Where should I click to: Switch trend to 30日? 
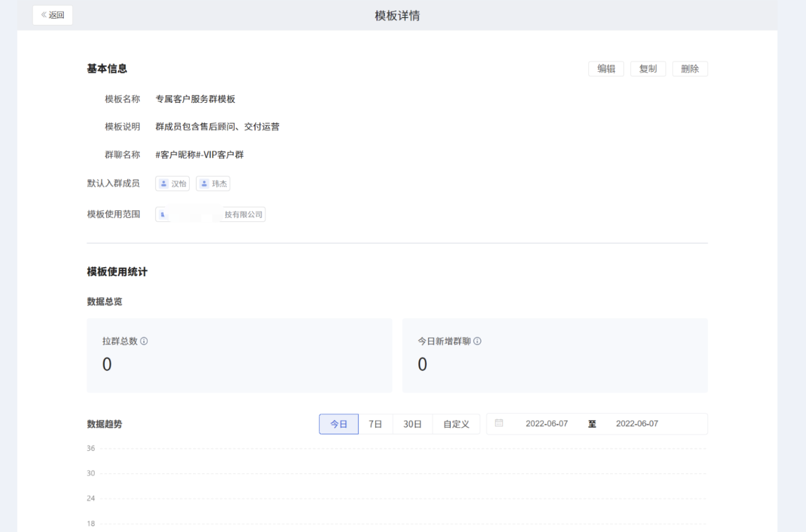[412, 424]
